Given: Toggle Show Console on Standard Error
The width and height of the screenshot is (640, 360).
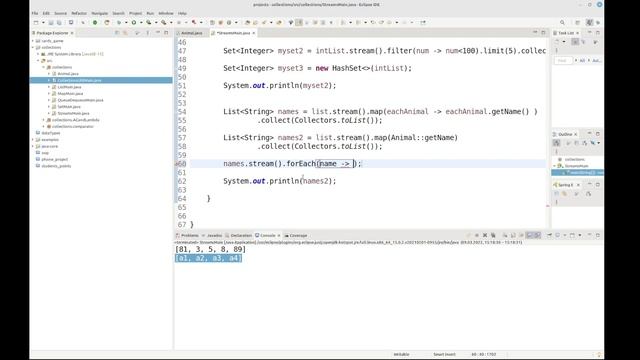Looking at the screenshot, I should click(538, 236).
